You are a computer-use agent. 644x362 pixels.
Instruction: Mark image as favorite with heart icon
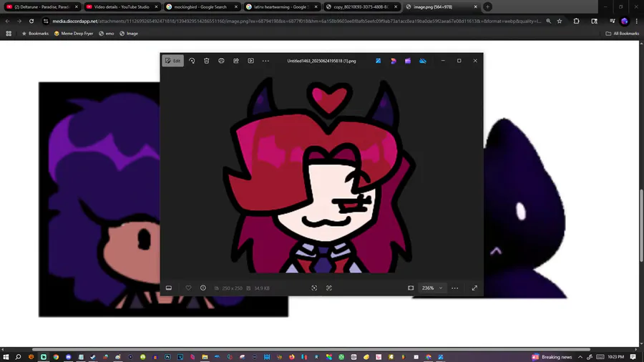click(x=188, y=288)
